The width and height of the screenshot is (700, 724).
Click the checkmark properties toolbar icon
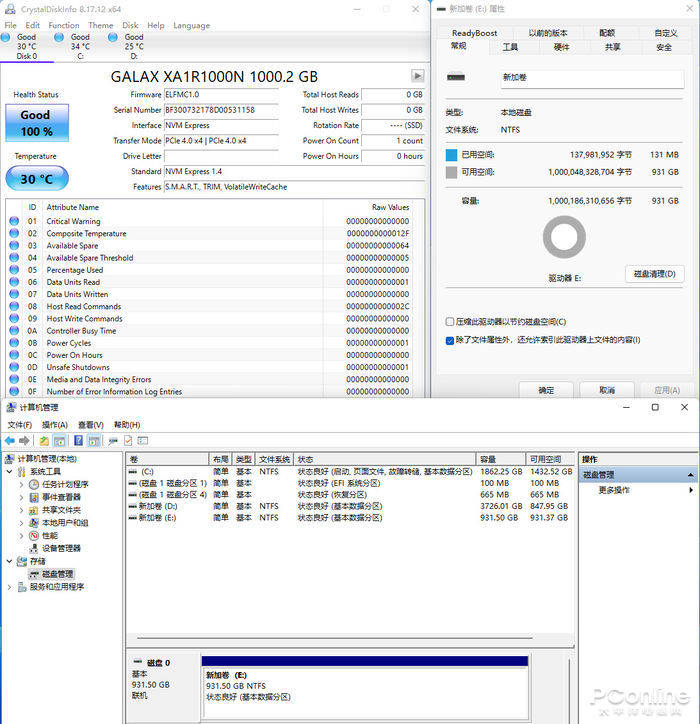(128, 441)
